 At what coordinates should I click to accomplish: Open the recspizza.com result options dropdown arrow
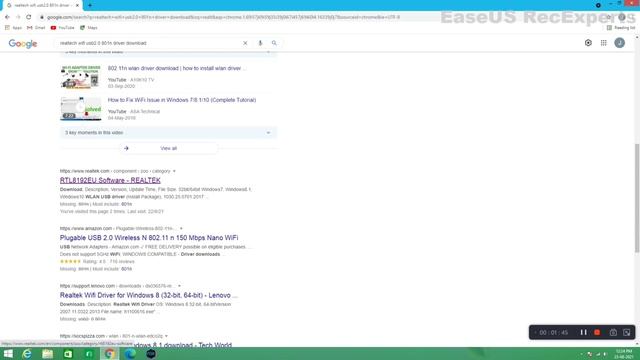167,336
